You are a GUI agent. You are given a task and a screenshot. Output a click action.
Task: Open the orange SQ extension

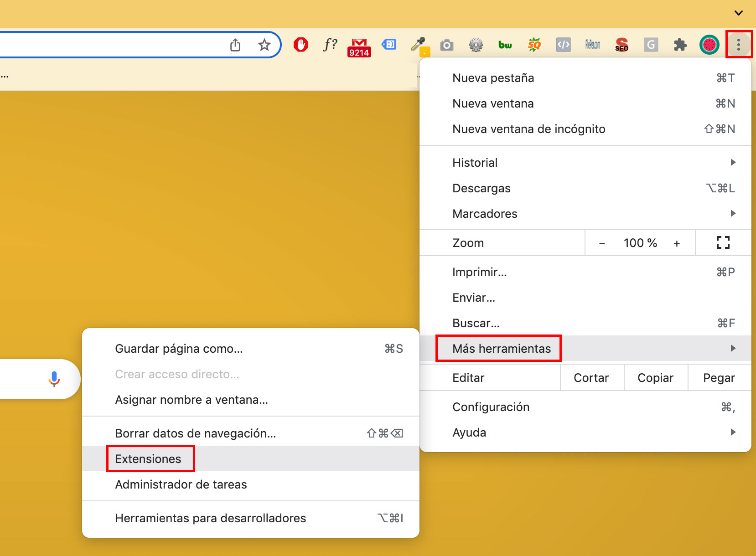(534, 45)
